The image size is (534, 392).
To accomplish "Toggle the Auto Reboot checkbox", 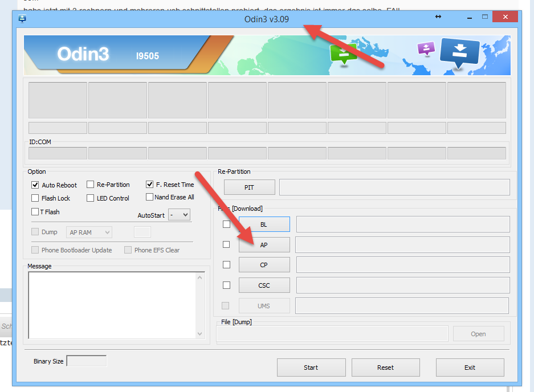I will pos(35,185).
